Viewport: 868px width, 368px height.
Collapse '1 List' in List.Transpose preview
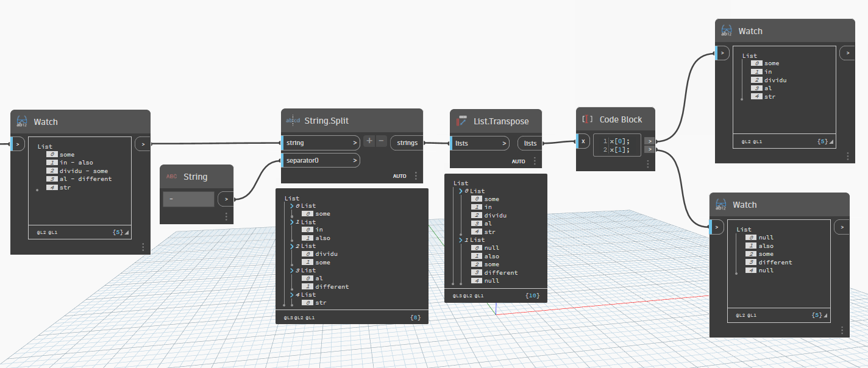tap(461, 240)
